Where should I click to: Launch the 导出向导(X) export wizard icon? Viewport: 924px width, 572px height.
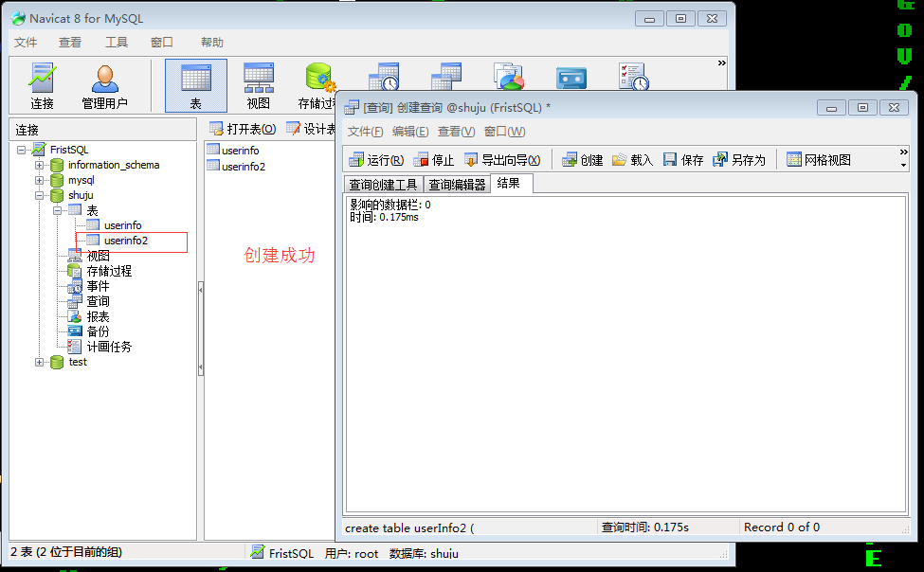pyautogui.click(x=502, y=159)
